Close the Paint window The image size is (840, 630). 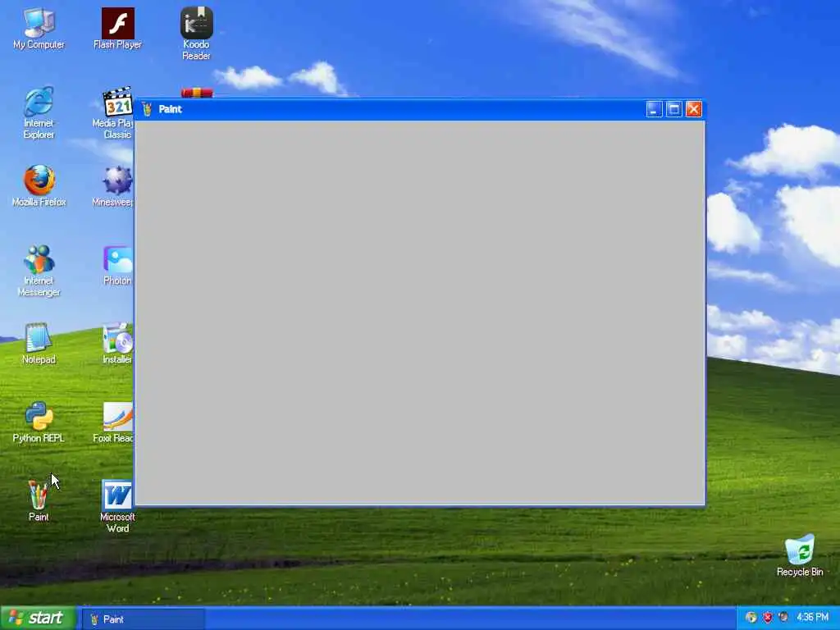pos(694,109)
